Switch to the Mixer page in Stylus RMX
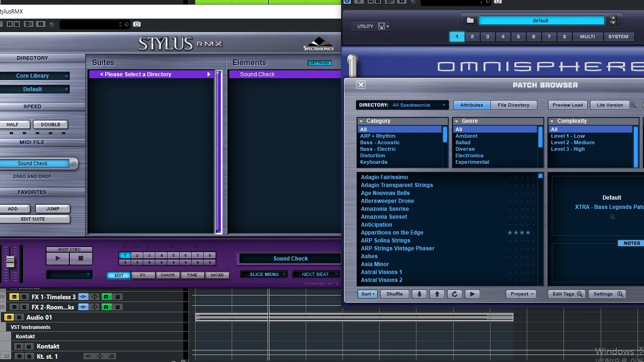The height and width of the screenshot is (362, 644). click(x=217, y=275)
